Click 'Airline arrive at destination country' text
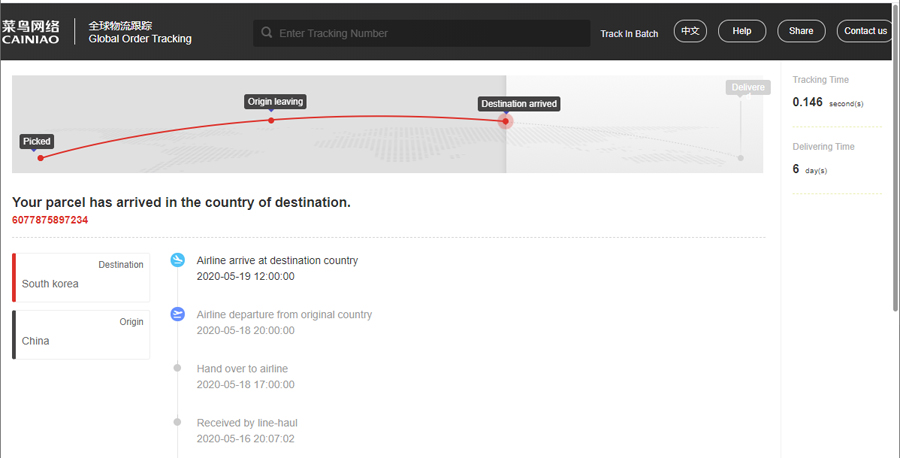The height and width of the screenshot is (458, 900). (x=277, y=261)
